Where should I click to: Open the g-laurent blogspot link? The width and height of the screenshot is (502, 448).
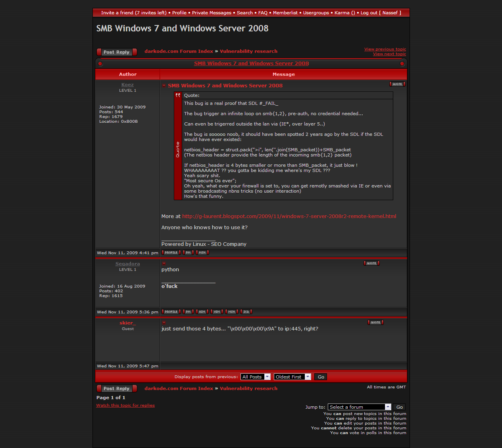pos(289,216)
